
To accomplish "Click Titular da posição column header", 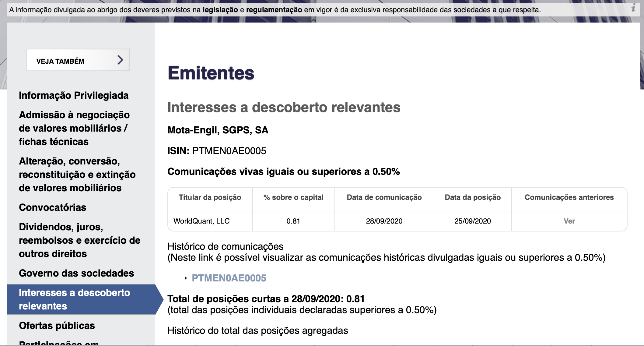I will pos(210,197).
